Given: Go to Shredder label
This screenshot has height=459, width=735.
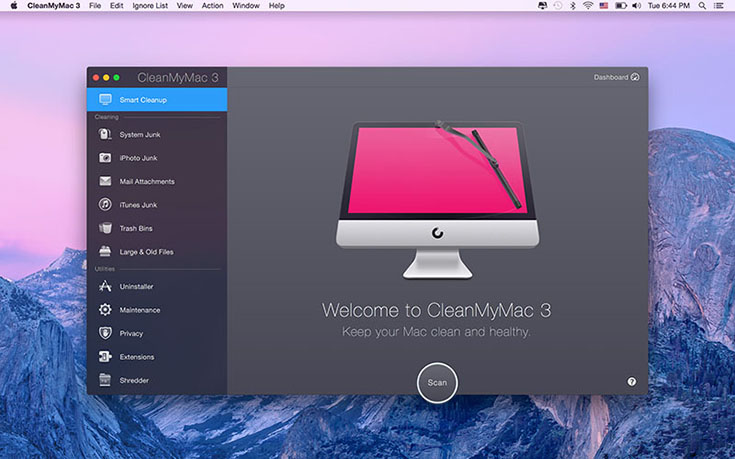Looking at the screenshot, I should coord(134,380).
